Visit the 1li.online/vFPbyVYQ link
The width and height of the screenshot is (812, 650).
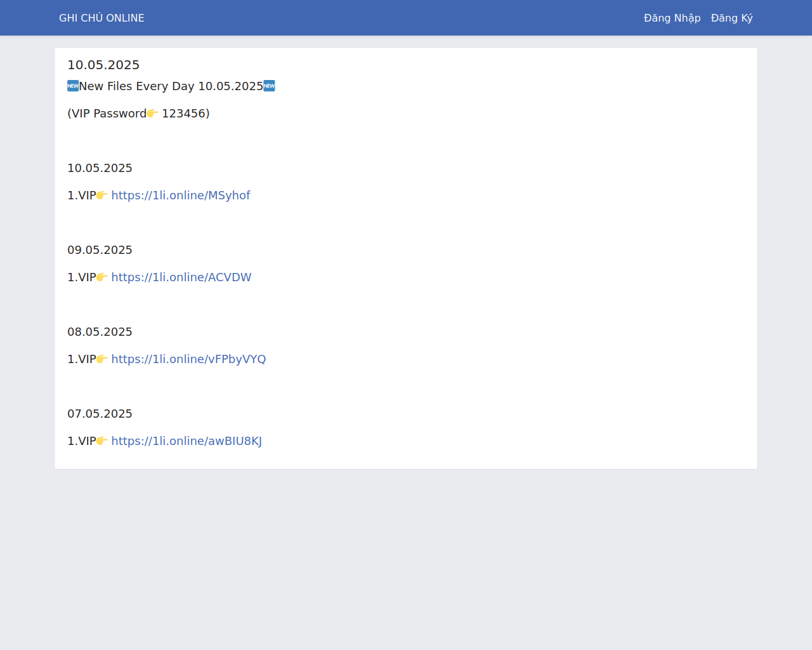188,359
